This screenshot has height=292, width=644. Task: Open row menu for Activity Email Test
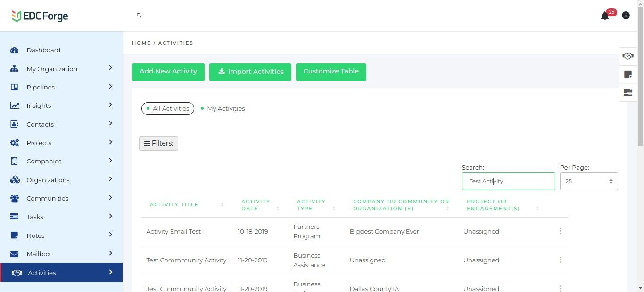coord(560,231)
